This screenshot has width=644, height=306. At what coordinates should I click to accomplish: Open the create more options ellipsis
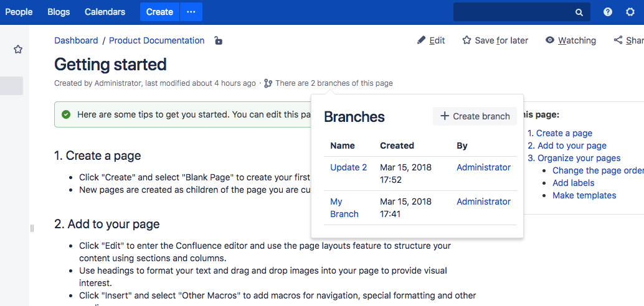191,12
